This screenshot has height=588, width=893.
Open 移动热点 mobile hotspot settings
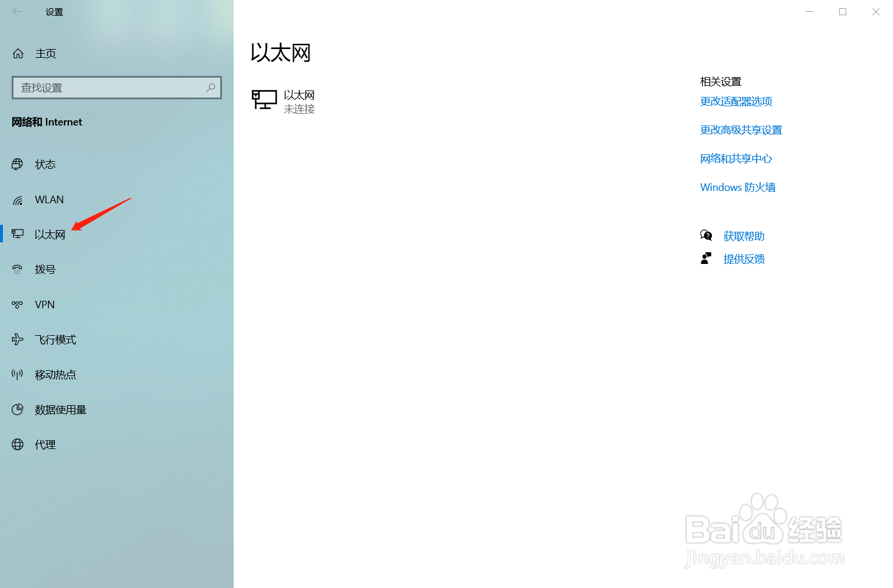pyautogui.click(x=55, y=375)
